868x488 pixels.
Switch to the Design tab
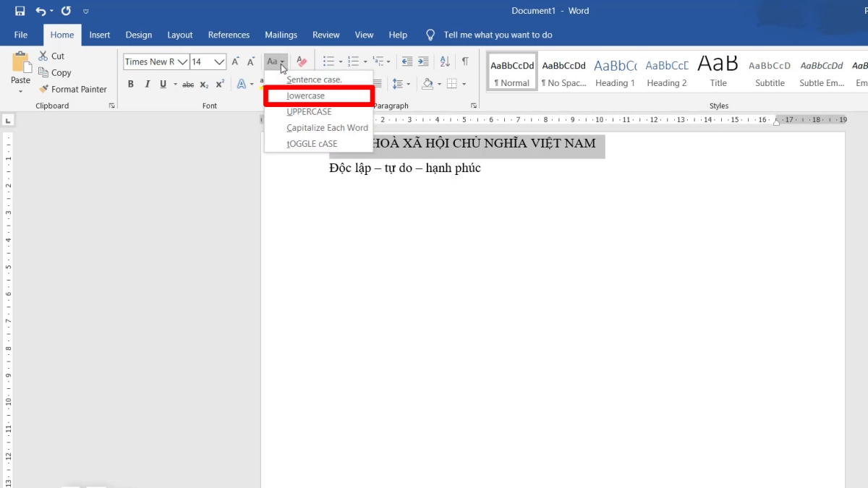(139, 35)
